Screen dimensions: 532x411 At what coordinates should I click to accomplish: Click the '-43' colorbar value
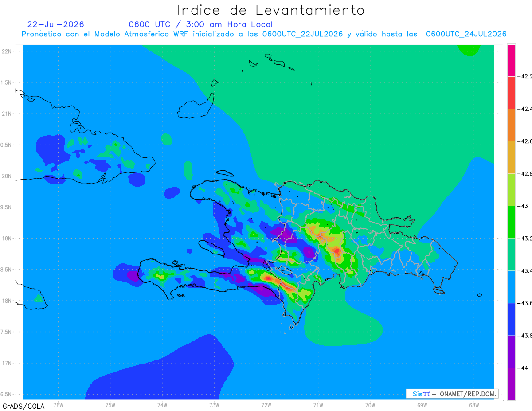click(524, 206)
